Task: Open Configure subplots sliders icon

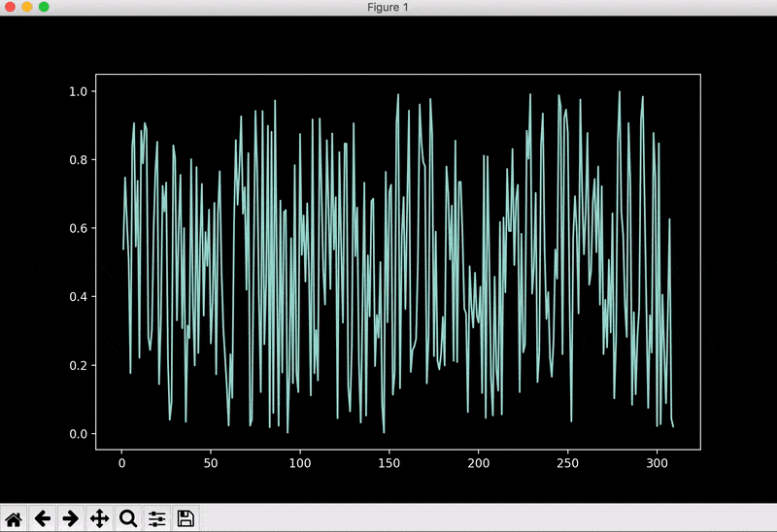Action: [x=157, y=518]
